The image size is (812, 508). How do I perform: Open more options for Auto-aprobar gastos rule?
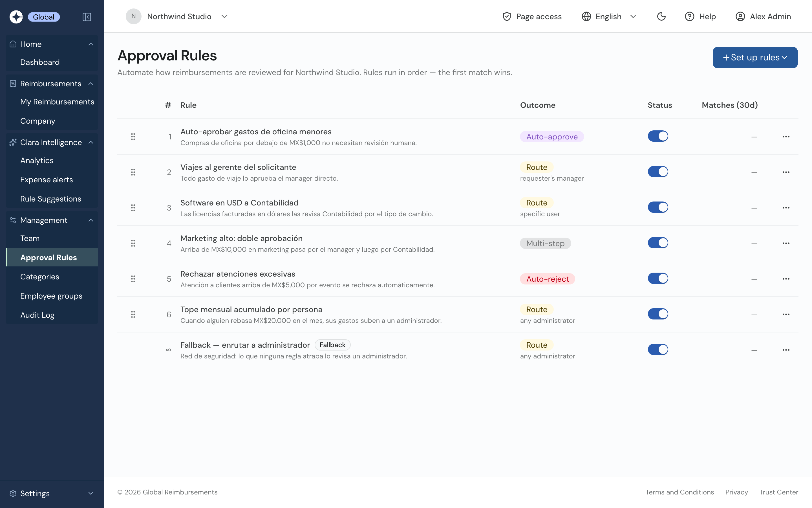coord(786,137)
